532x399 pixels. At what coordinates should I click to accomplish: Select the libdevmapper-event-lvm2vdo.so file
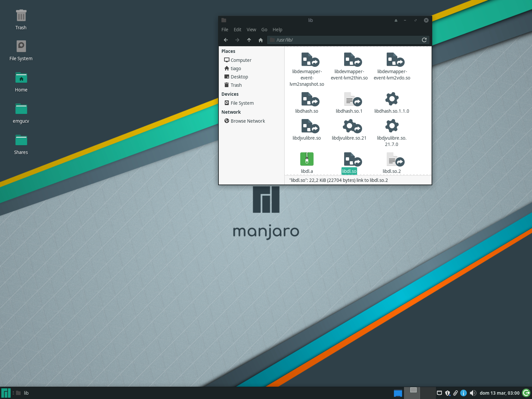(x=395, y=60)
